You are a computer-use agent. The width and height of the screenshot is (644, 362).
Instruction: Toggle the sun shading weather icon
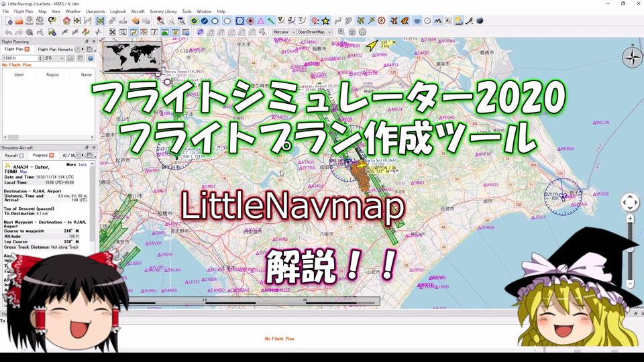point(458,21)
